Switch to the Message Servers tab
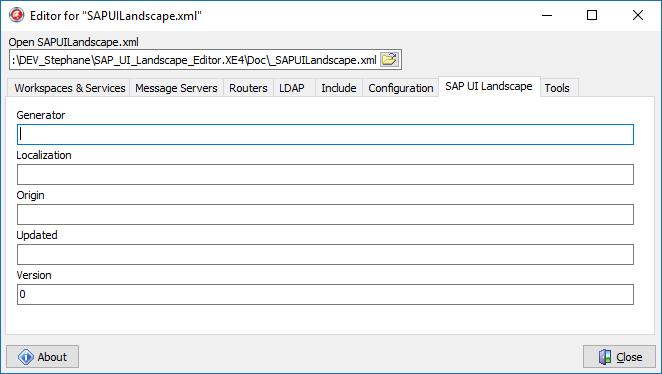Viewport: 662px width, 374px height. pos(176,88)
